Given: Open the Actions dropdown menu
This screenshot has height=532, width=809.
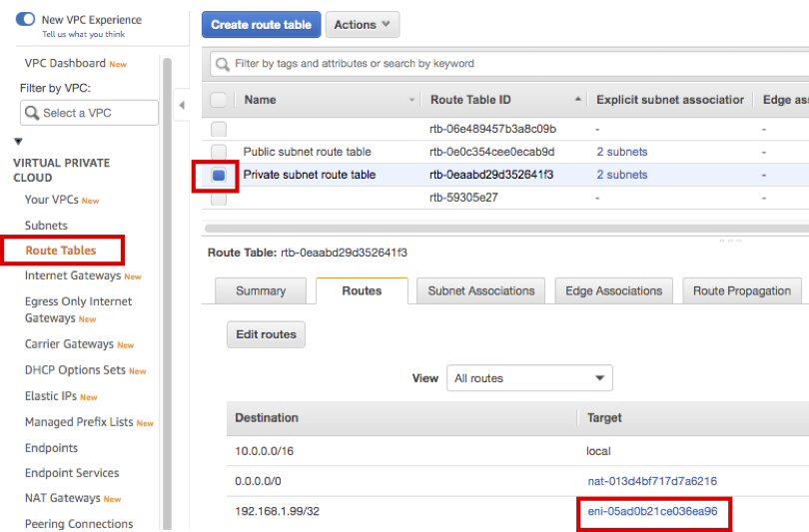Looking at the screenshot, I should [x=363, y=25].
